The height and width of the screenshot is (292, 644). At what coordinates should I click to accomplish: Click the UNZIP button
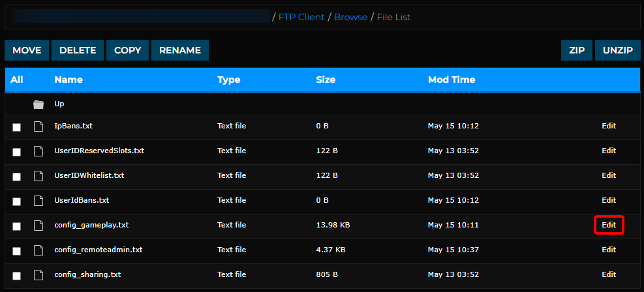[x=618, y=50]
